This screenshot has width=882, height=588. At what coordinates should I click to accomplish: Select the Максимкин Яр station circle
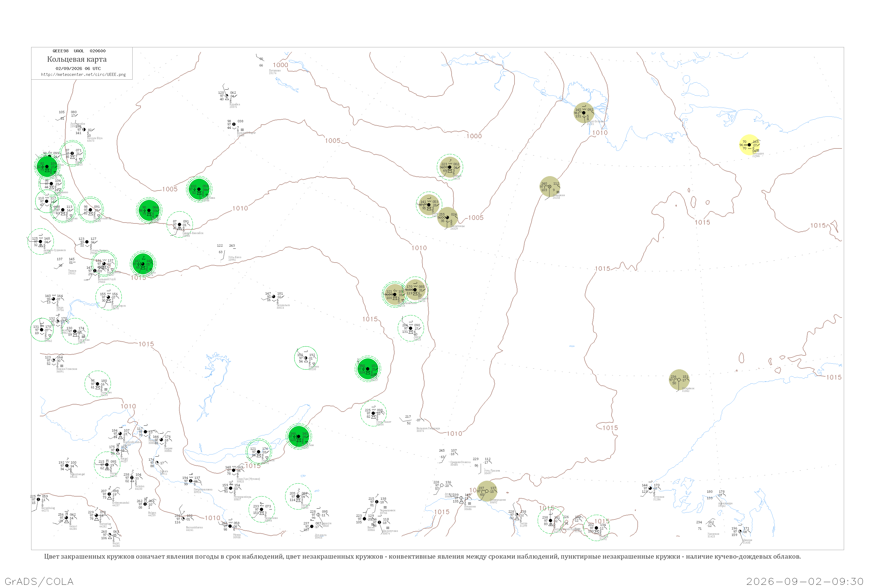pyautogui.click(x=90, y=210)
